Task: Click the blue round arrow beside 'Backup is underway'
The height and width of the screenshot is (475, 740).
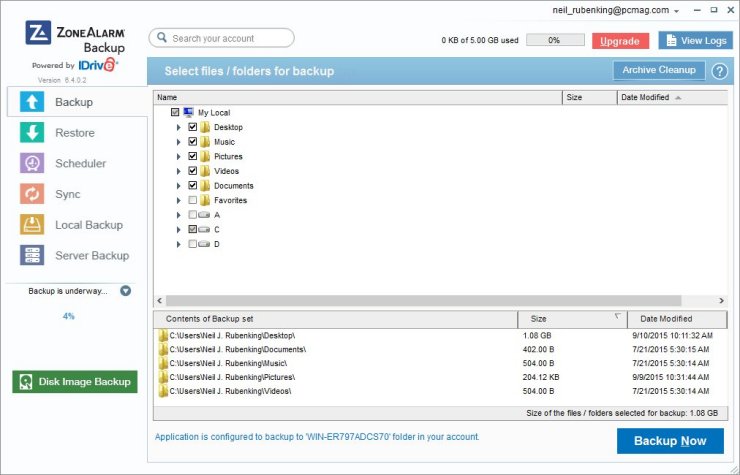Action: (126, 291)
